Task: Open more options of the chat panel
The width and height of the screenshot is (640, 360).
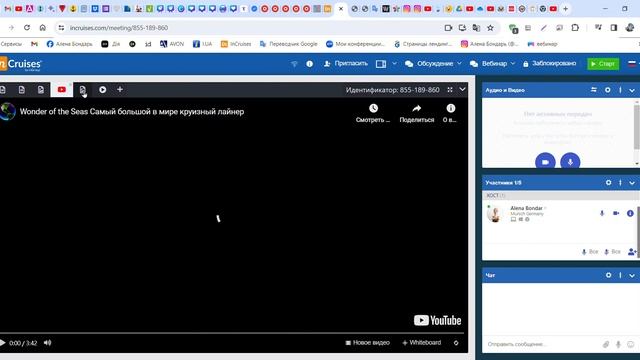Action: point(620,276)
